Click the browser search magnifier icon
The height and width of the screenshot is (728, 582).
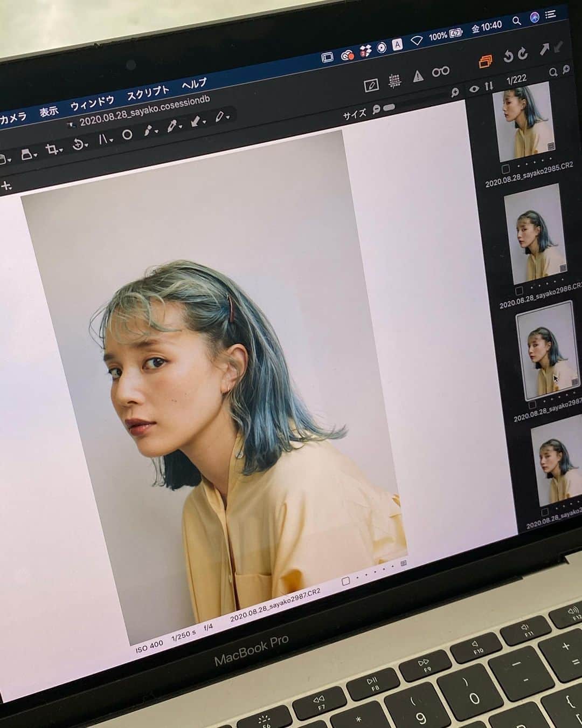(553, 72)
